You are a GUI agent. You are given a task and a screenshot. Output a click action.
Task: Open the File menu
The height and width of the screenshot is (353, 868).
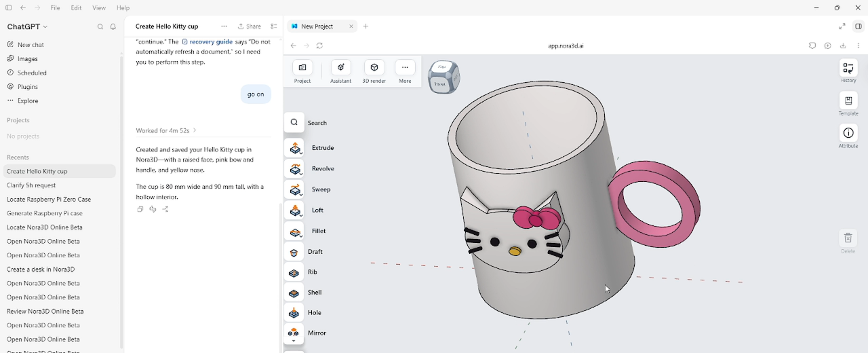pos(55,8)
